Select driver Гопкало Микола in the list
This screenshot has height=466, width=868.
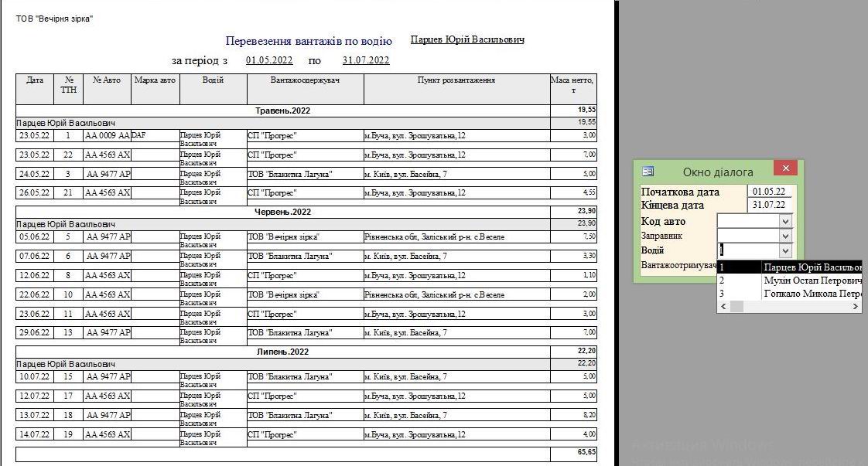[x=789, y=294]
